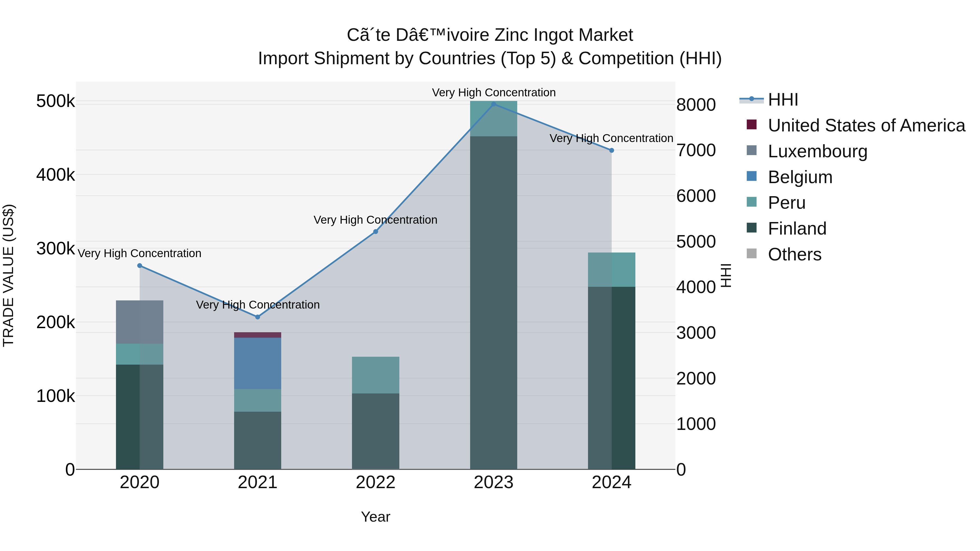Click Very High Concentration label above 2024

tap(612, 138)
